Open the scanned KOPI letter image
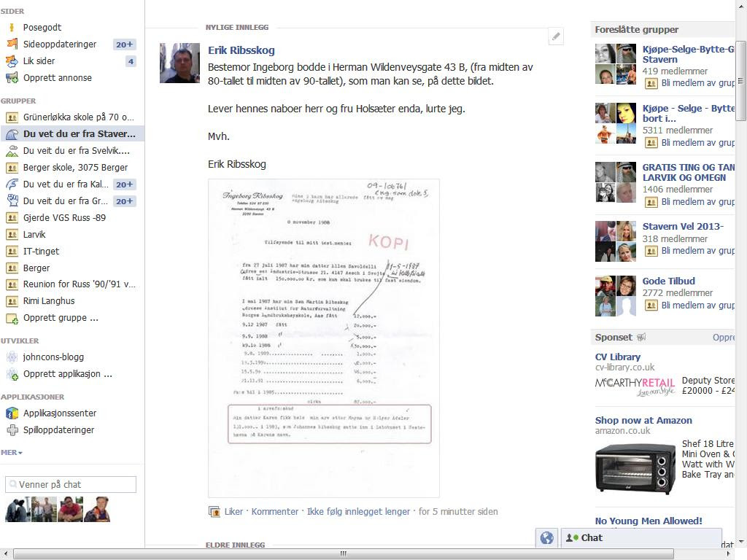 (324, 338)
